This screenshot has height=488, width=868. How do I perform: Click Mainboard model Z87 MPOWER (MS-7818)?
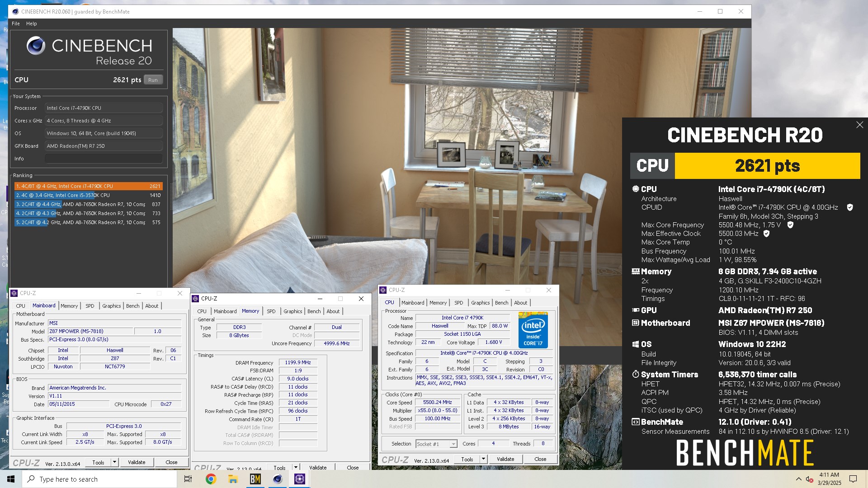[x=90, y=331]
